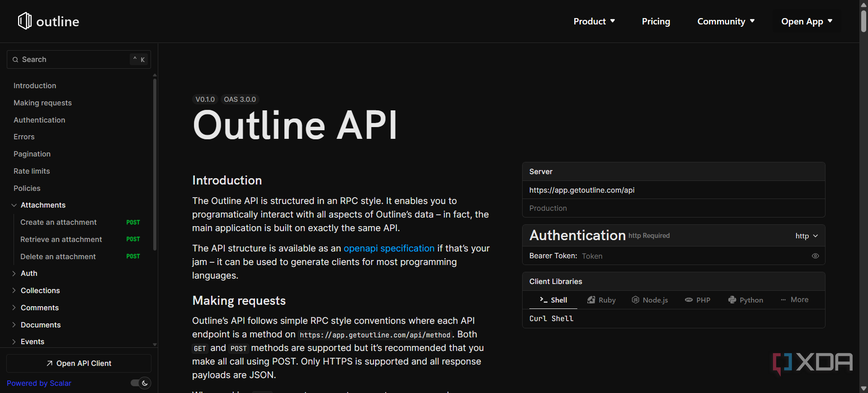This screenshot has height=393, width=868.
Task: Open Delete an attachment endpoint
Action: point(81,257)
